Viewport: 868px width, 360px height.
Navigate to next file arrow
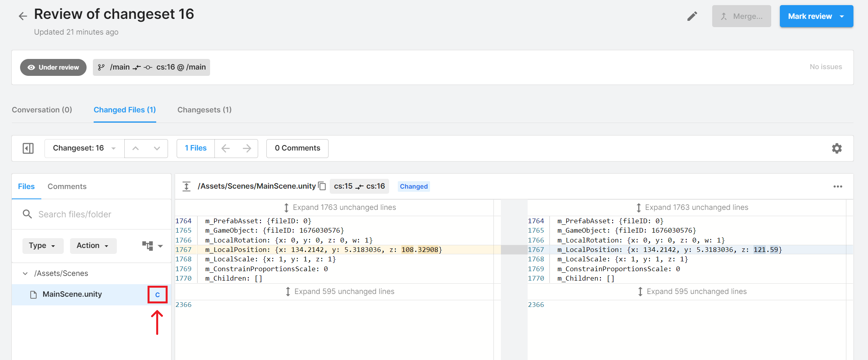(x=247, y=148)
